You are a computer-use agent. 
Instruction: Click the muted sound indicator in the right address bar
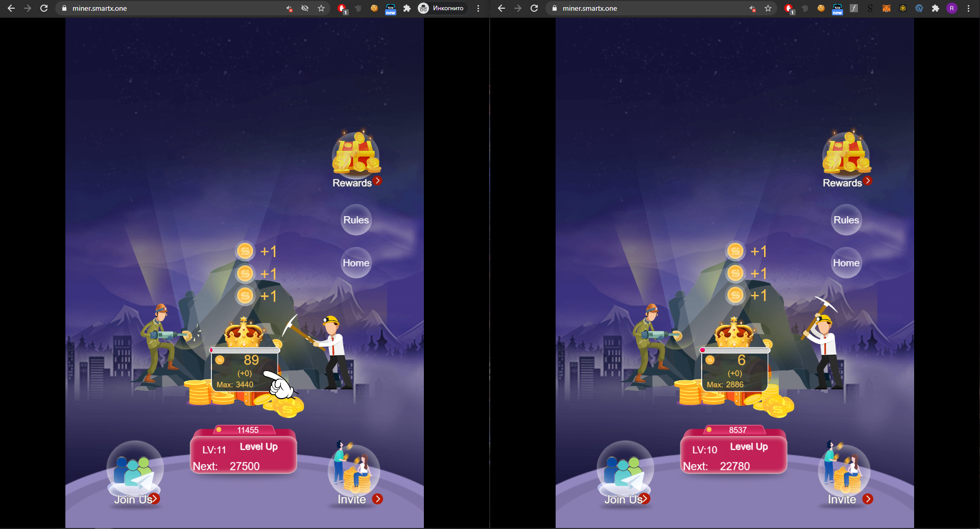coord(752,8)
